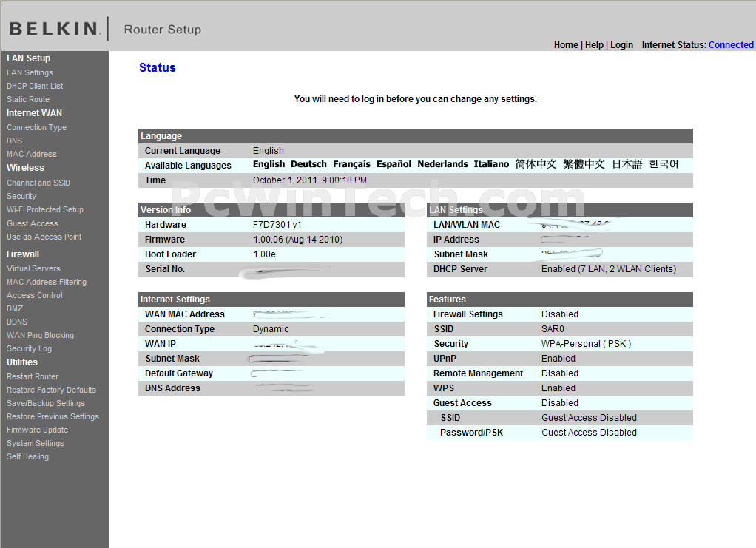Open Restore Previous Settings
Screen dimensions: 756x548
(x=53, y=416)
